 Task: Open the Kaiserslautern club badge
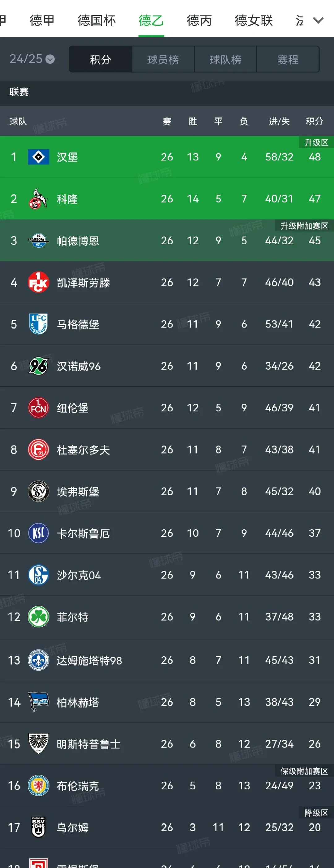coord(38,282)
